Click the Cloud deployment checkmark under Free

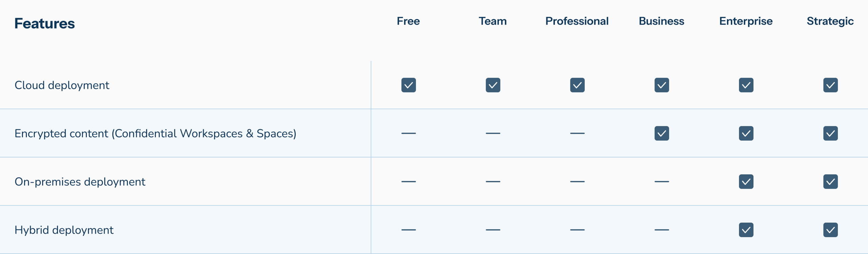(409, 85)
